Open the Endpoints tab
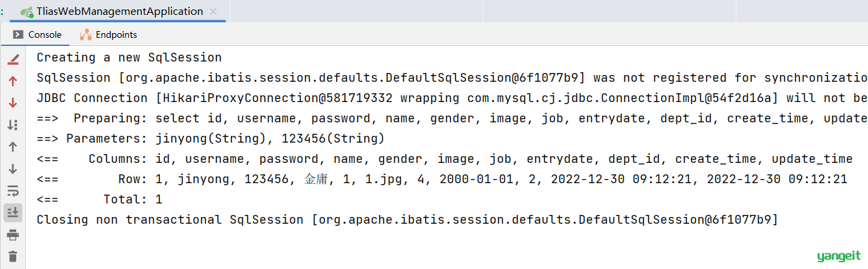The height and width of the screenshot is (269, 868). [x=108, y=34]
